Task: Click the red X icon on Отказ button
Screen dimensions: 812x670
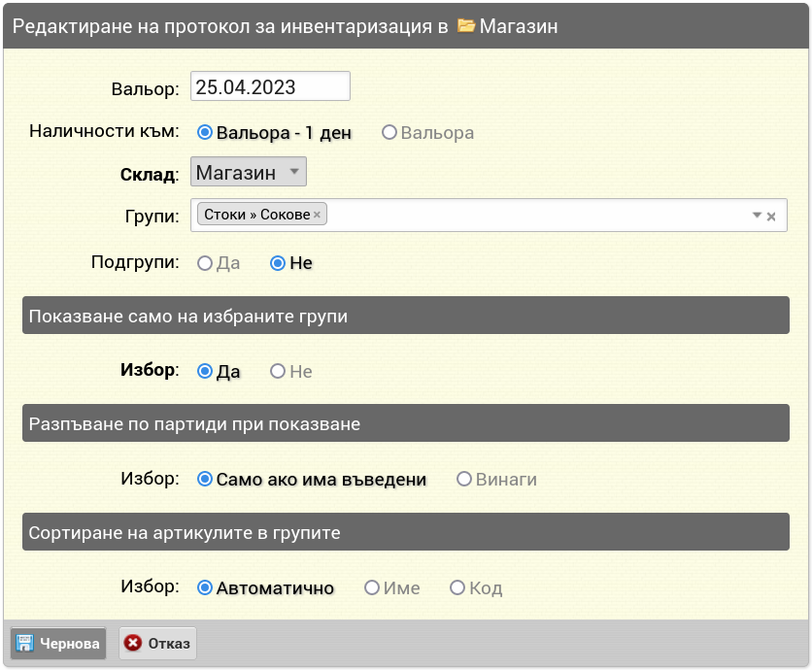Action: pos(132,643)
